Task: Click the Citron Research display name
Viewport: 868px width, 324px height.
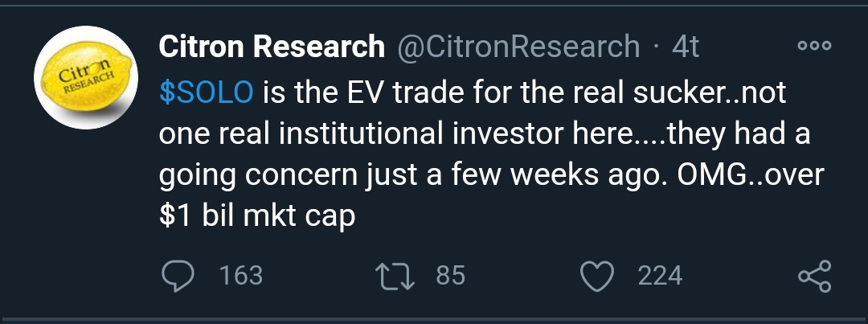Action: tap(272, 47)
